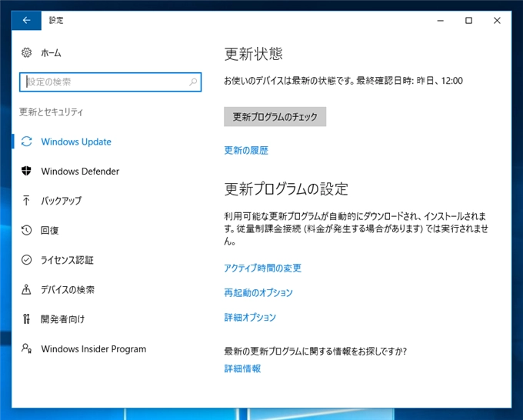The width and height of the screenshot is (523, 420).
Task: Click the recovery clock icon
Action: coord(26,230)
